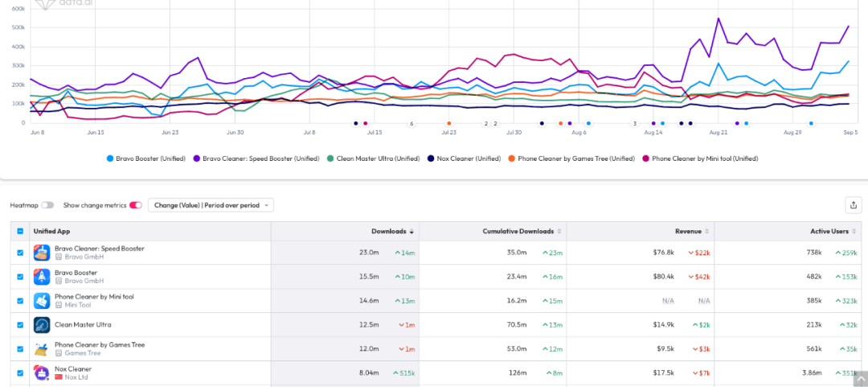Open the Mini Tool publisher link

tap(78, 305)
